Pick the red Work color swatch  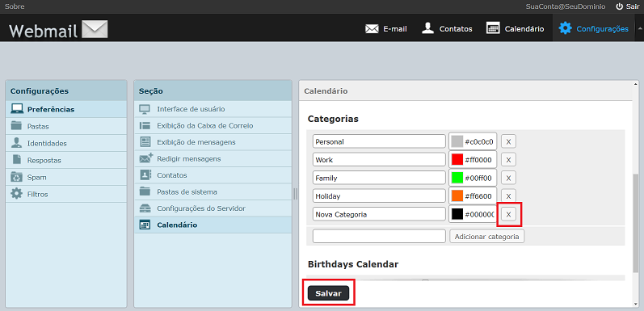[457, 159]
